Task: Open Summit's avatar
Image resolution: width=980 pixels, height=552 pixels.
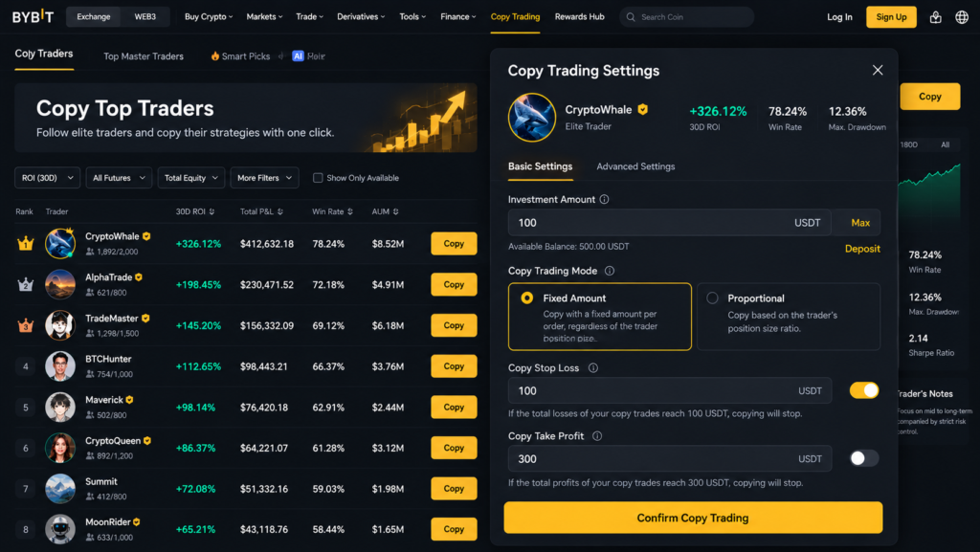Action: pyautogui.click(x=60, y=488)
